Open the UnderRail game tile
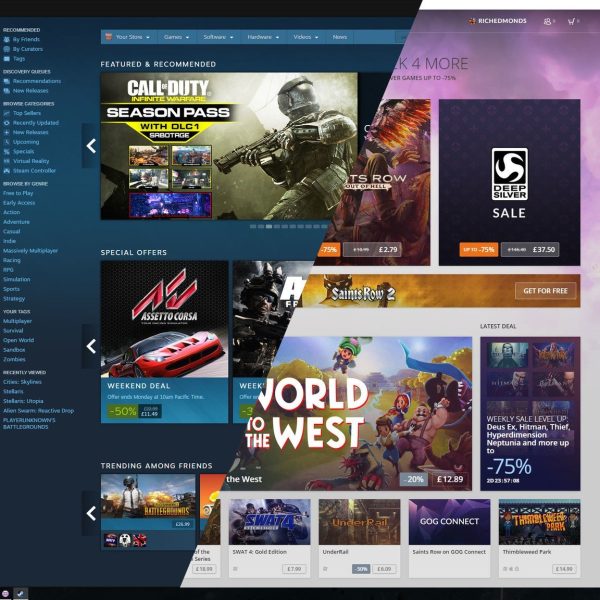This screenshot has height=600, width=600. 359,538
